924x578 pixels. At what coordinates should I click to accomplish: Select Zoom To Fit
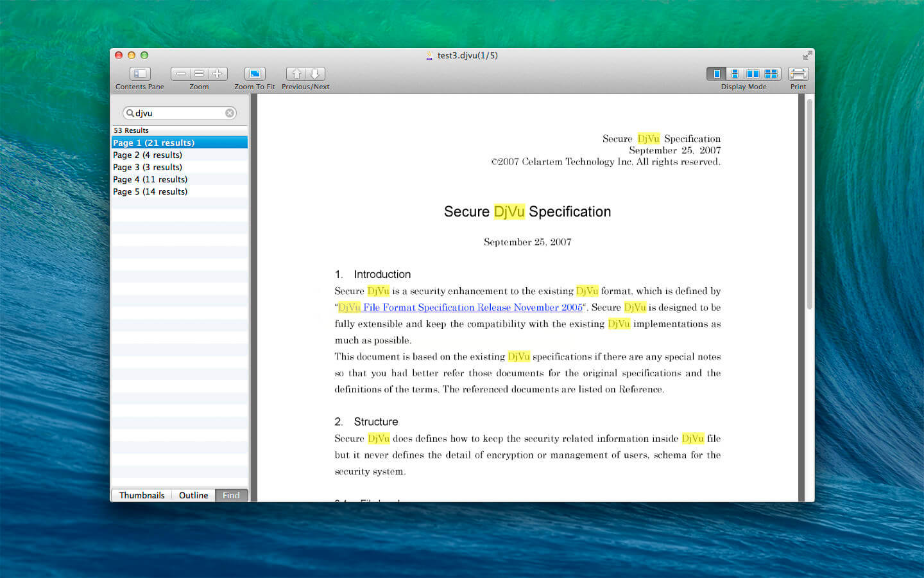(254, 73)
